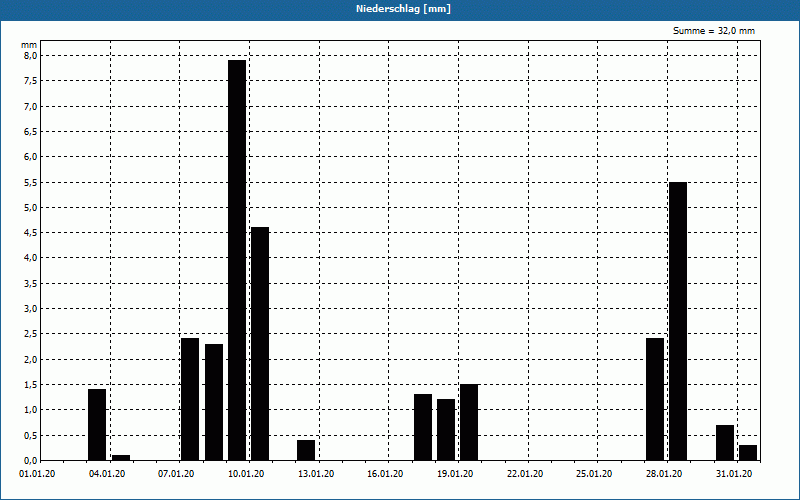Select the 2,4 mm bar just before 28.01.20
Viewport: 800px width, 500px height.
(x=655, y=399)
